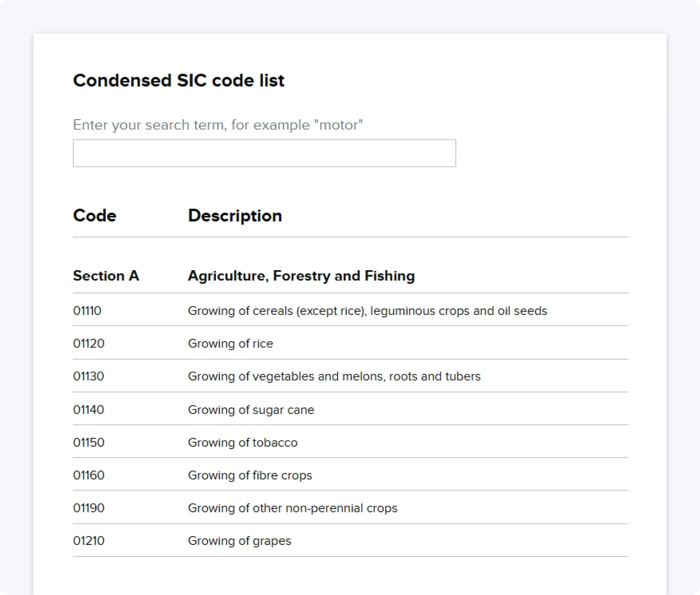The image size is (700, 595).
Task: Click the search term label above the field
Action: (218, 125)
